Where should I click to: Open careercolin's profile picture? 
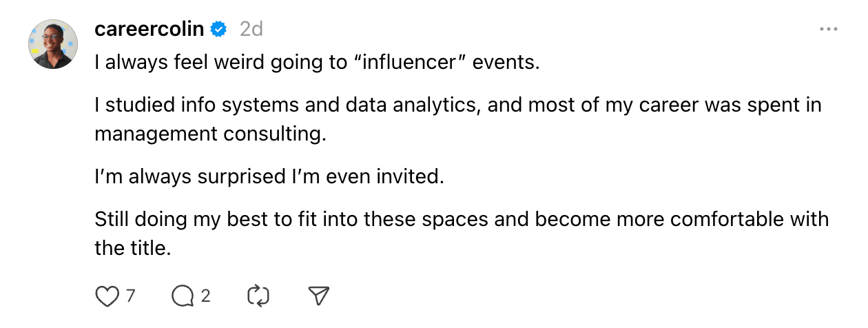(52, 44)
